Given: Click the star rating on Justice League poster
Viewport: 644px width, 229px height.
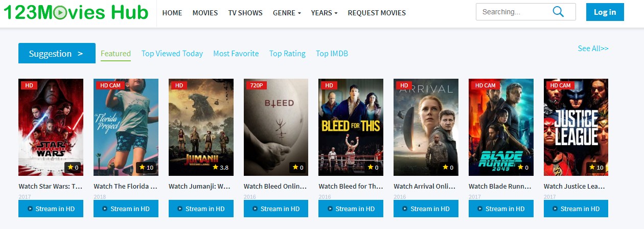Looking at the screenshot, I should [596, 167].
